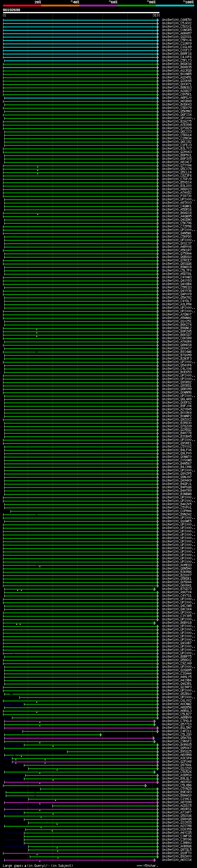197x868 pixels.
Task: Select the UniRef100_C8V5K1 label
Action: [x=177, y=94]
